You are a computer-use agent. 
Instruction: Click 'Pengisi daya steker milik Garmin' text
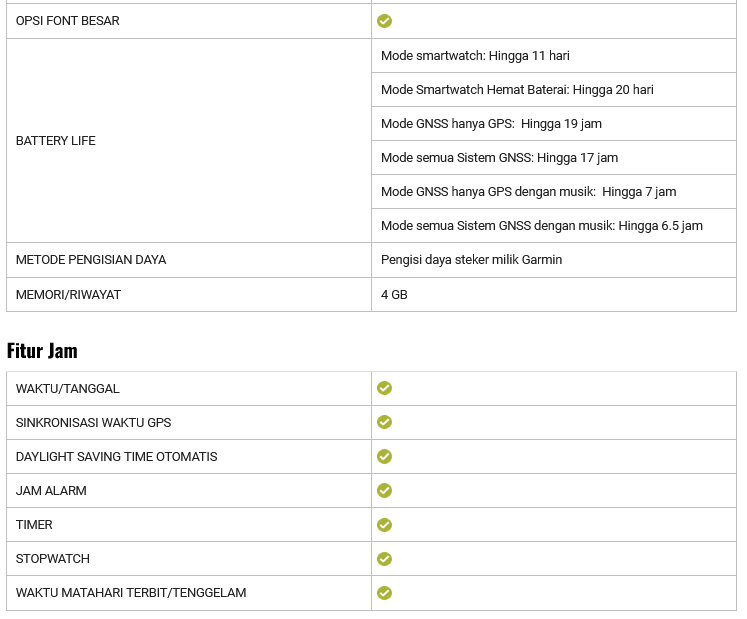[471, 260]
